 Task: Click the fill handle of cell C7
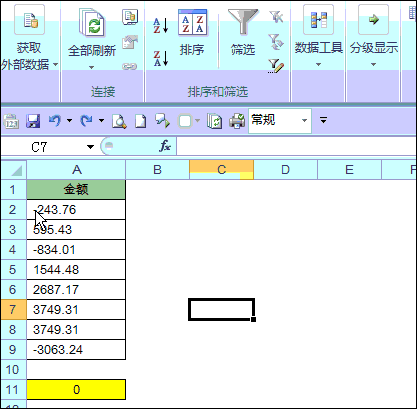click(253, 319)
